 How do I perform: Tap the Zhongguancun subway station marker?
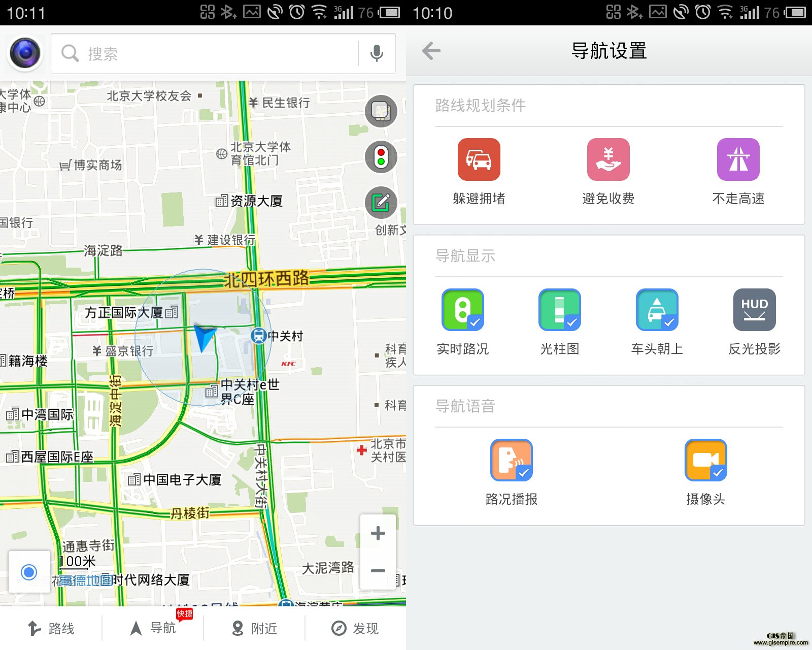[259, 336]
